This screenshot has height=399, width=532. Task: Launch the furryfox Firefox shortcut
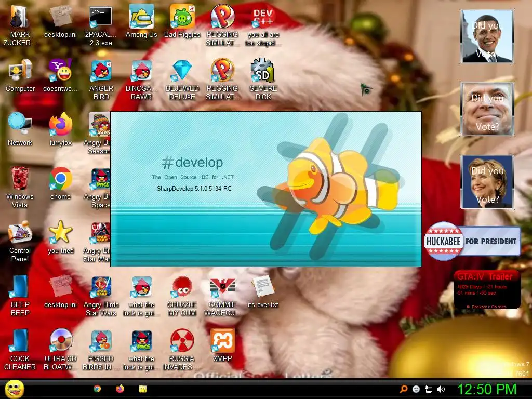60,129
